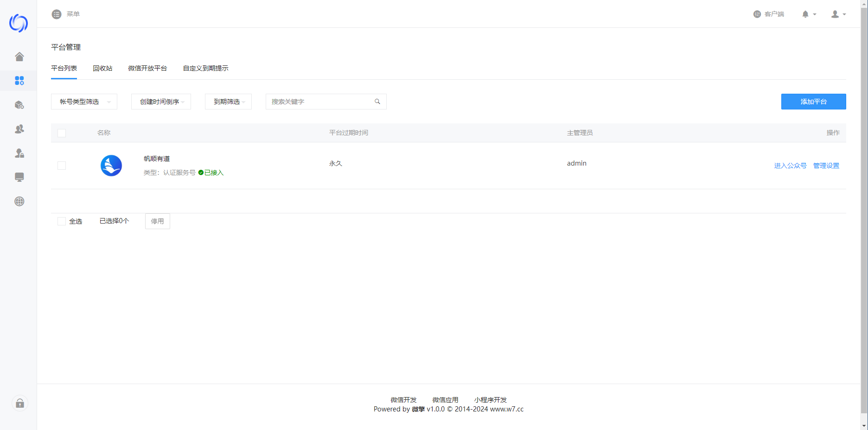This screenshot has height=430, width=868.
Task: Click the 已选择0个 counter text
Action: [114, 221]
